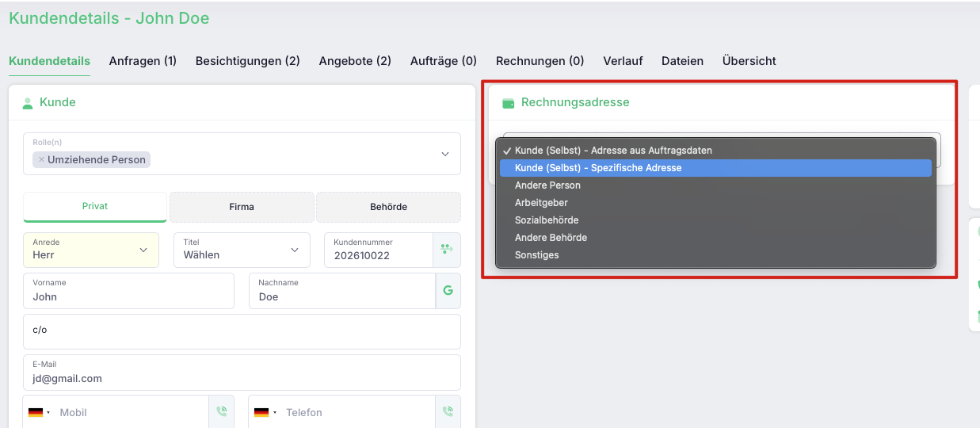Open the Angebote (2) tab
This screenshot has height=428, width=980.
355,61
